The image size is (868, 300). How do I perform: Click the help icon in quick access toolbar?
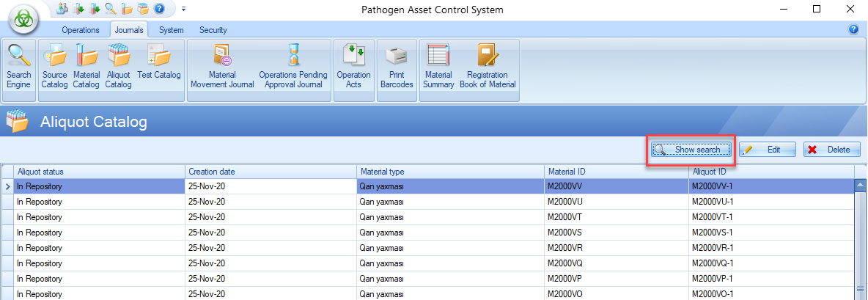158,10
